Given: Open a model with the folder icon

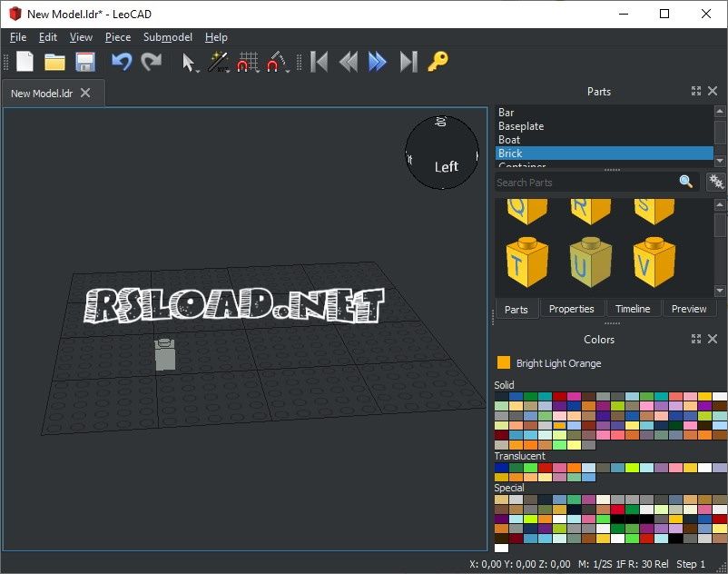Looking at the screenshot, I should pyautogui.click(x=55, y=62).
